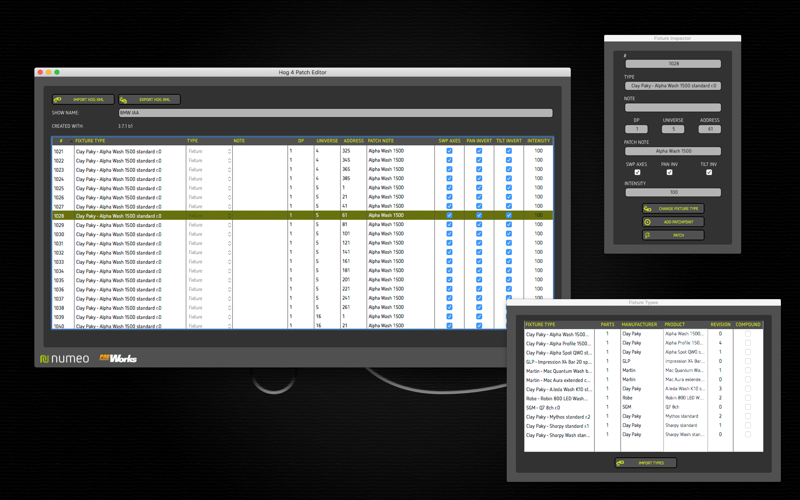Click empty Note field in Fixture Inspector
This screenshot has width=800, height=500.
(673, 108)
